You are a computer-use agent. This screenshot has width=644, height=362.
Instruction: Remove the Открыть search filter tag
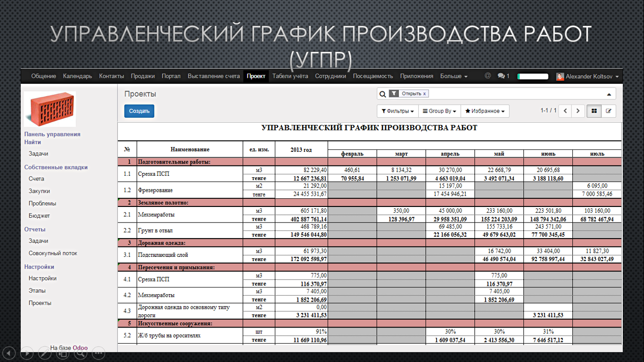pos(425,93)
